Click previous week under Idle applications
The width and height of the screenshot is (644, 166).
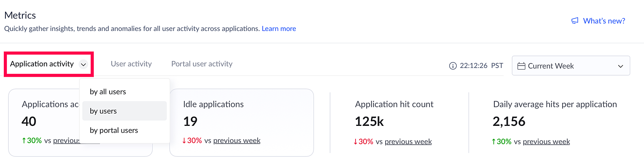pyautogui.click(x=237, y=141)
